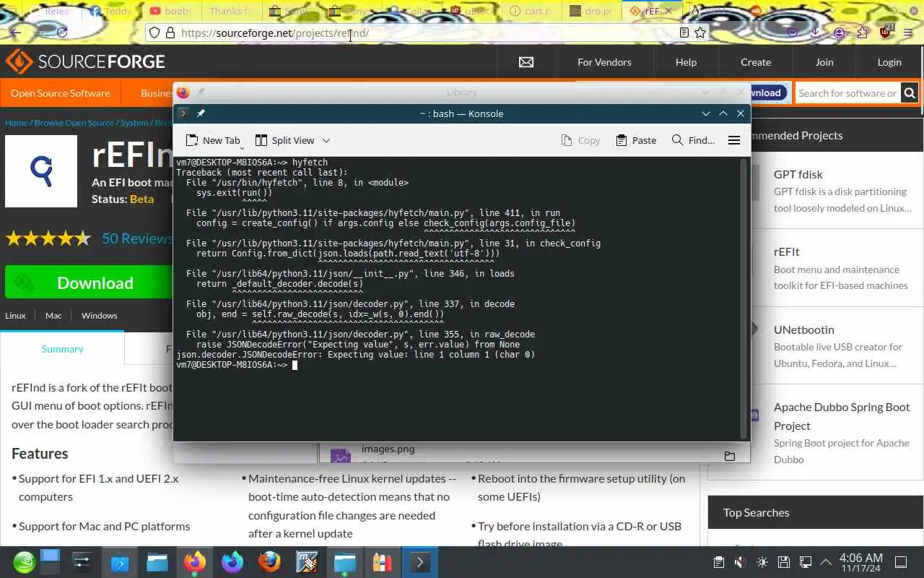Viewport: 924px width, 578px height.
Task: Click the Windows platform link
Action: tap(100, 316)
